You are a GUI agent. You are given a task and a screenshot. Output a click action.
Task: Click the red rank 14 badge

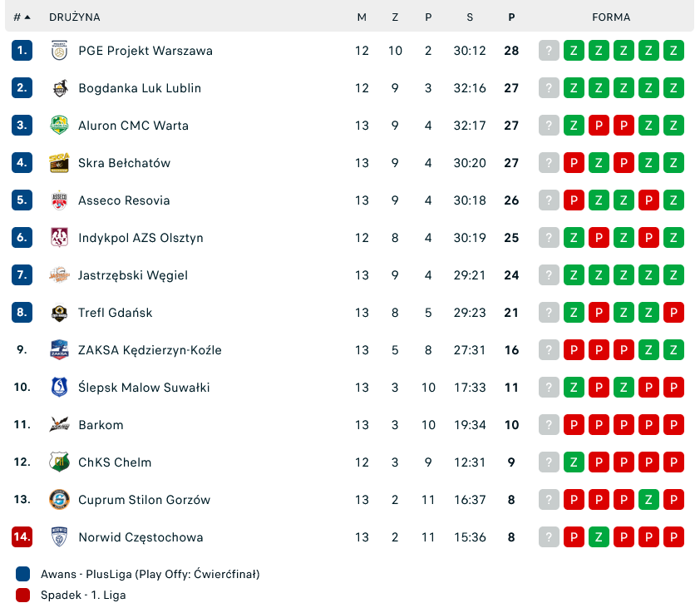[22, 537]
